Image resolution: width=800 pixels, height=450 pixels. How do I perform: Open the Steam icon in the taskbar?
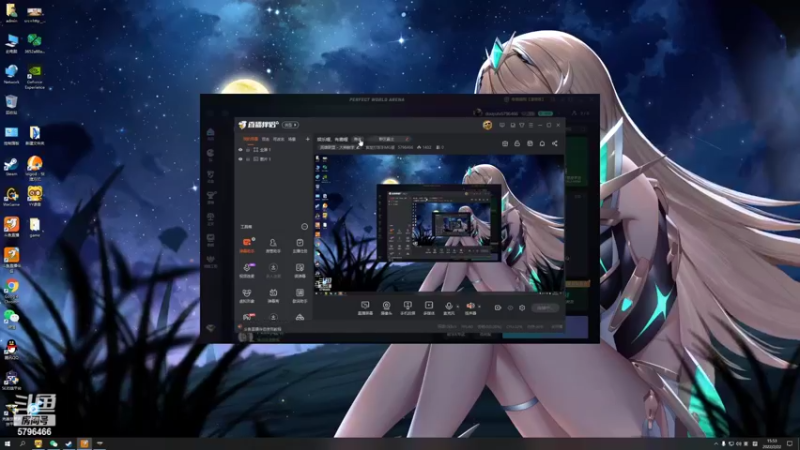point(68,444)
